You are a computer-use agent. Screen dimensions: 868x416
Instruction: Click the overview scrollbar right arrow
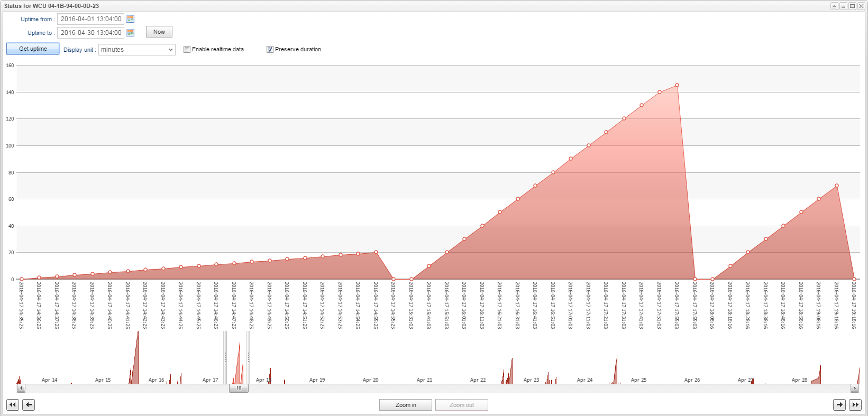854,388
